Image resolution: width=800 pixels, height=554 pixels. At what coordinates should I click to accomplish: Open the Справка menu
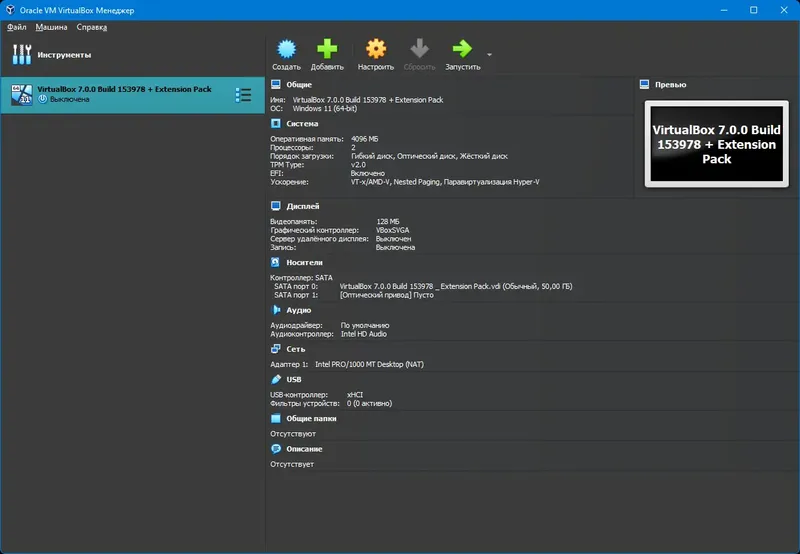click(x=92, y=27)
